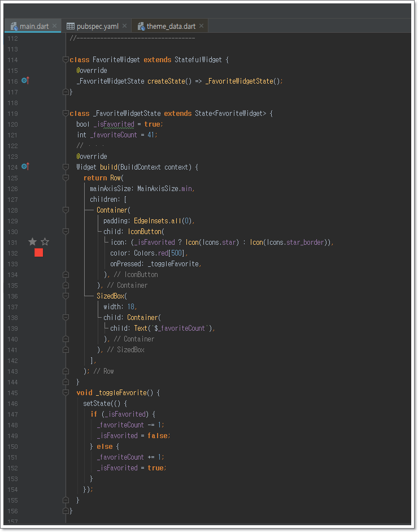Fold the _toggleFavorite method at line 145
This screenshot has width=418, height=532.
66,392
